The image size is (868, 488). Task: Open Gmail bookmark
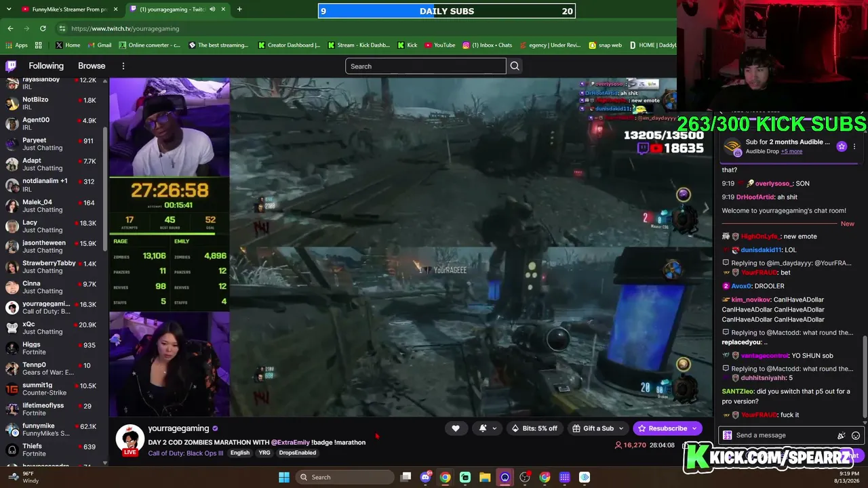point(100,45)
